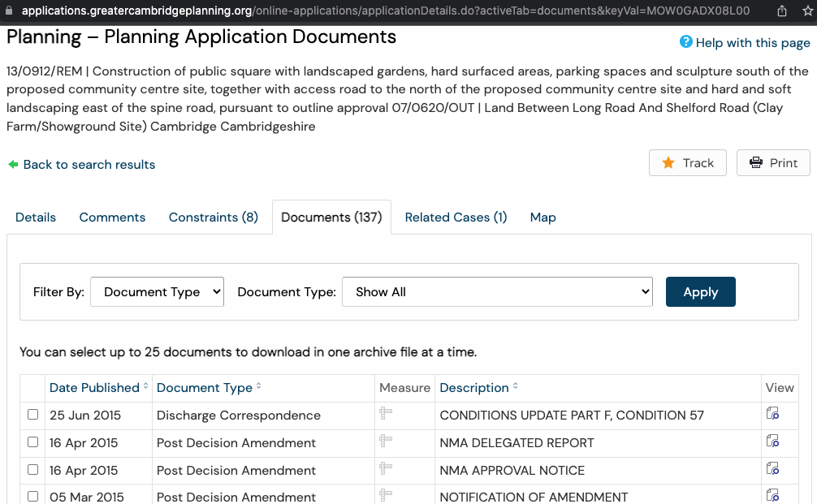Click the Track button

tap(687, 163)
